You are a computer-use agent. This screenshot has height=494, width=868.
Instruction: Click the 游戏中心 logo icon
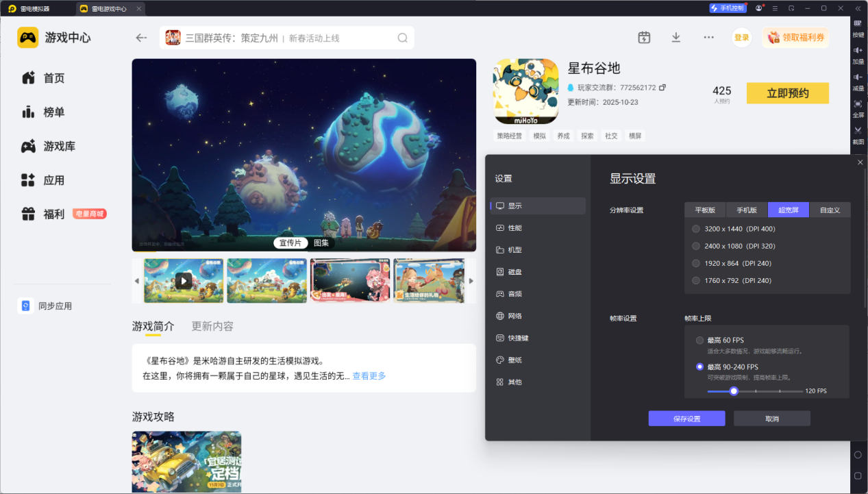28,38
